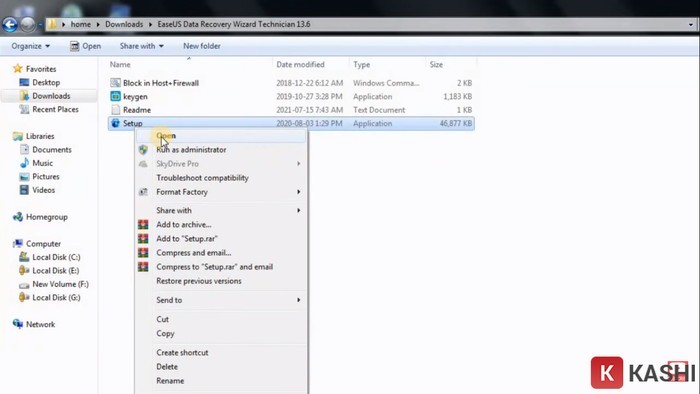Click the breadcrumb arrow after home
700x394 pixels.
click(x=98, y=24)
